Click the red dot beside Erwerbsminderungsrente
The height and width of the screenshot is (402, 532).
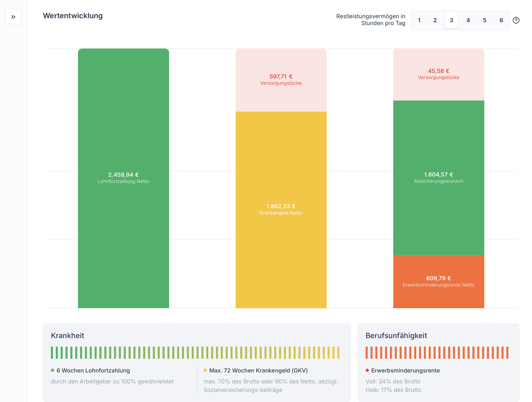pos(367,370)
